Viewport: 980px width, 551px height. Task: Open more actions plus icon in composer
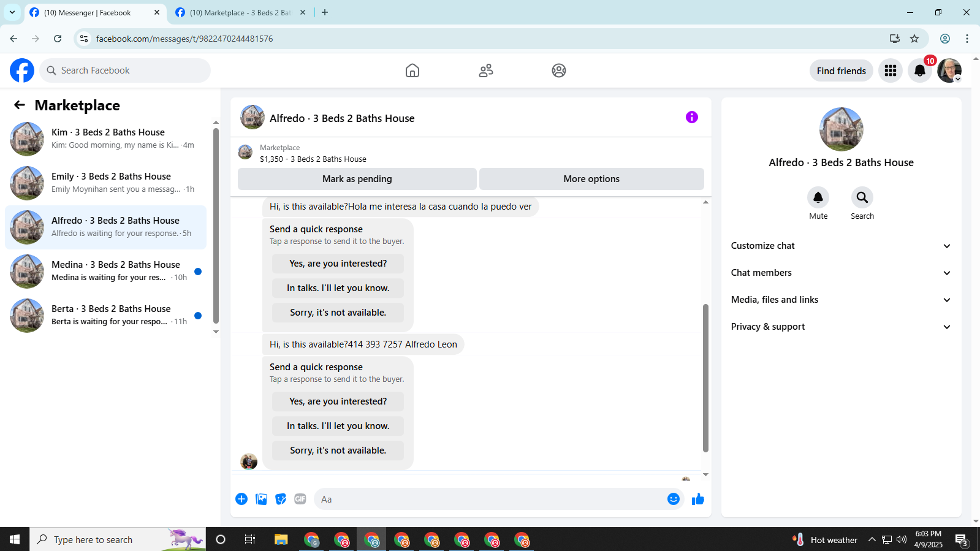pos(241,499)
